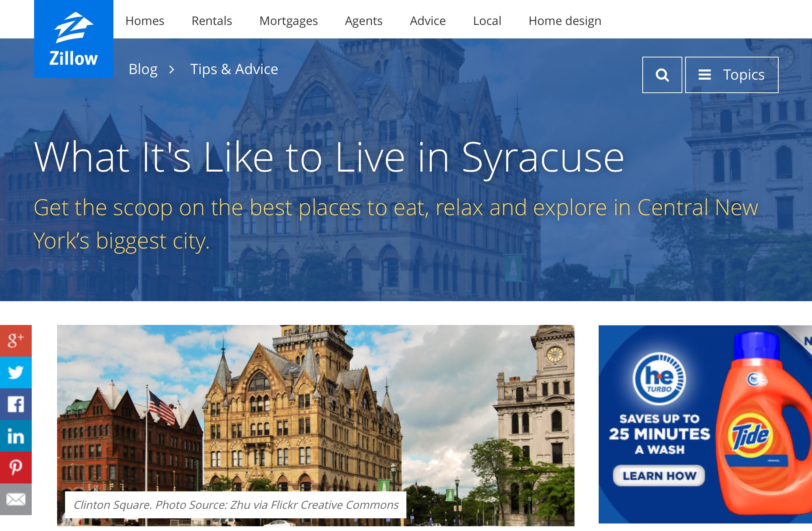Select Advice in top navigation
The width and height of the screenshot is (812, 531).
click(427, 21)
